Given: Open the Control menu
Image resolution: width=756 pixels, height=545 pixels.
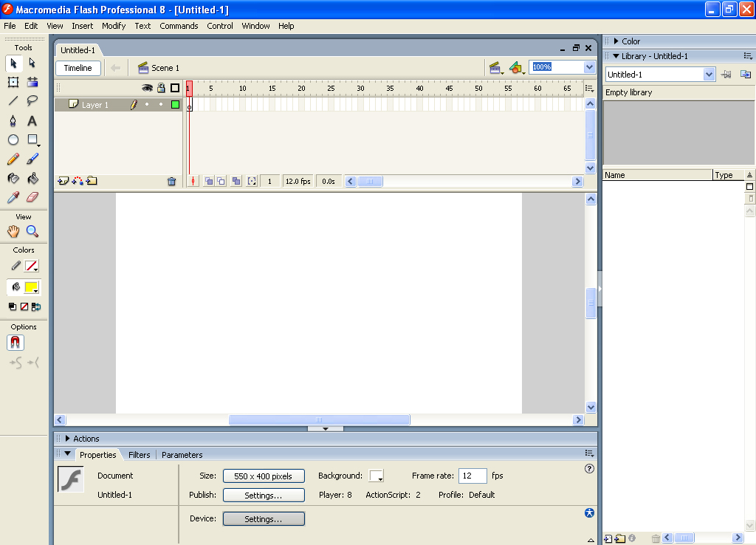Looking at the screenshot, I should 220,26.
